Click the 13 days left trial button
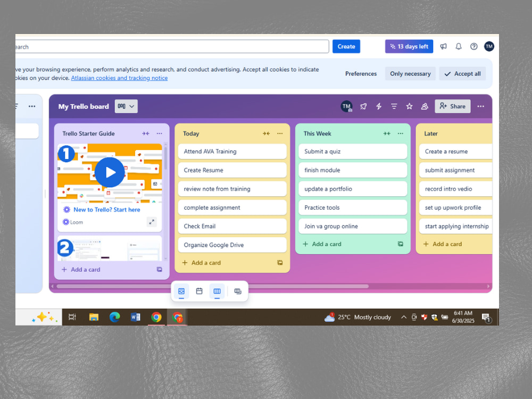This screenshot has height=399, width=532. [409, 46]
